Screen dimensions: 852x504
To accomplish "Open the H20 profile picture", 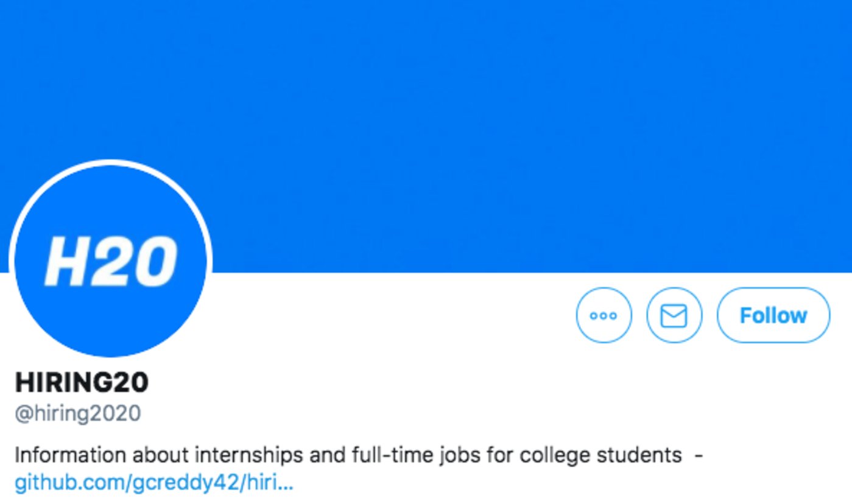I will pyautogui.click(x=111, y=261).
